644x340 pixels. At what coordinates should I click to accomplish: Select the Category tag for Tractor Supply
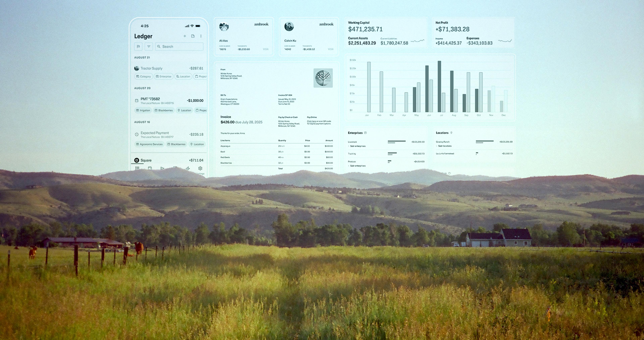144,77
